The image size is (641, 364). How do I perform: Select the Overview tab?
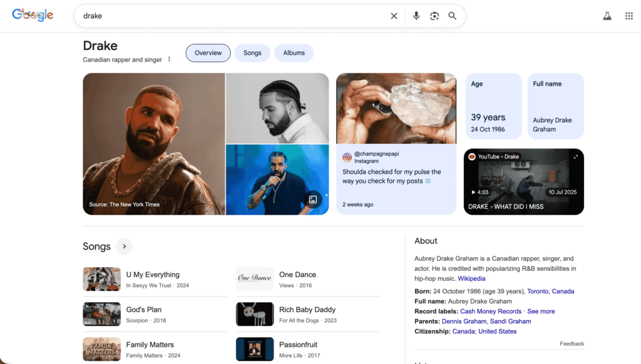(x=208, y=53)
